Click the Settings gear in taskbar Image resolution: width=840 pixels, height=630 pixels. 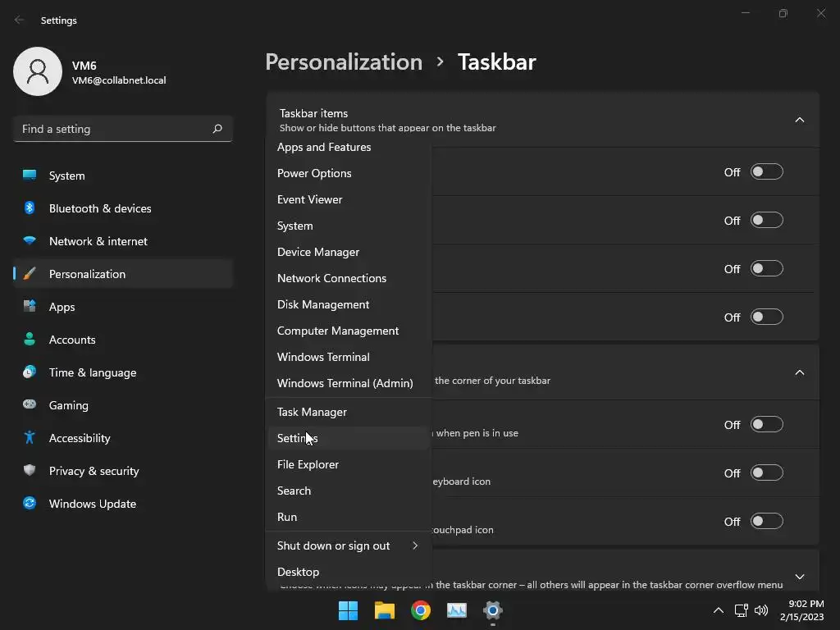coord(493,610)
